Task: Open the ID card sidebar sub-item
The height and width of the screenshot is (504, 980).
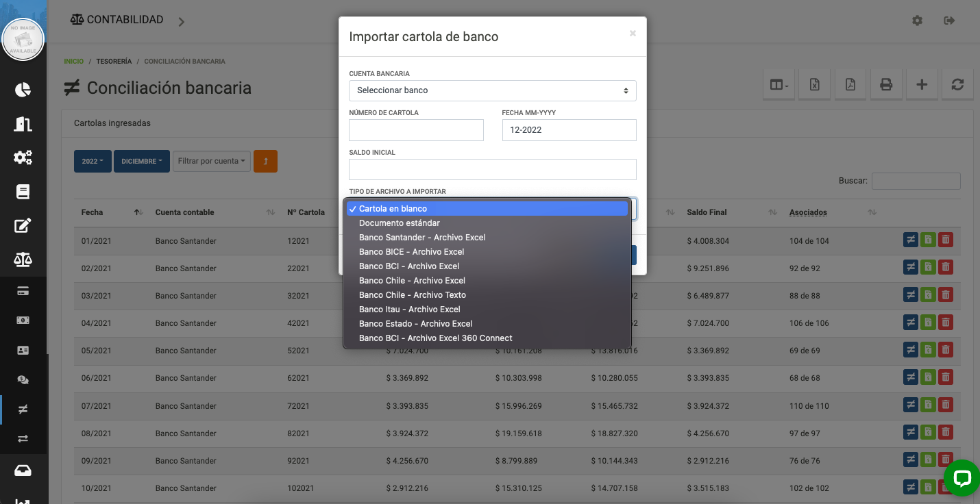Action: [23, 350]
